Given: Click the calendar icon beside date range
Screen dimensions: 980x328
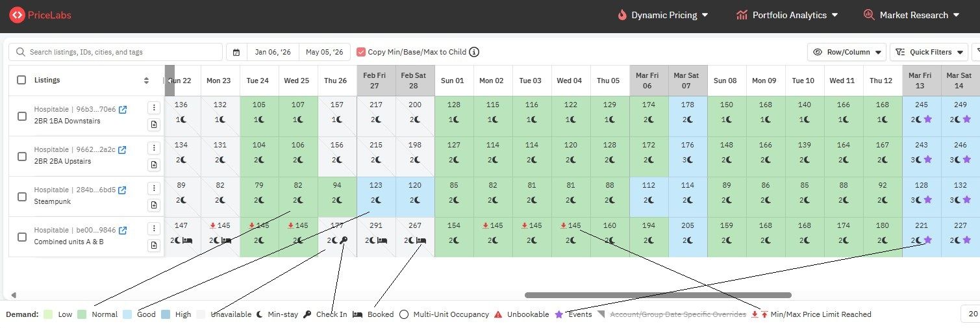Looking at the screenshot, I should click(x=236, y=53).
